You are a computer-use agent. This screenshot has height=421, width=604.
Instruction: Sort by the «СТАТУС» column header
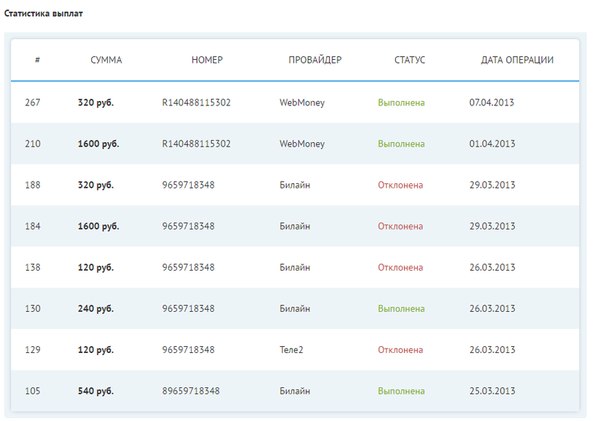pyautogui.click(x=410, y=60)
